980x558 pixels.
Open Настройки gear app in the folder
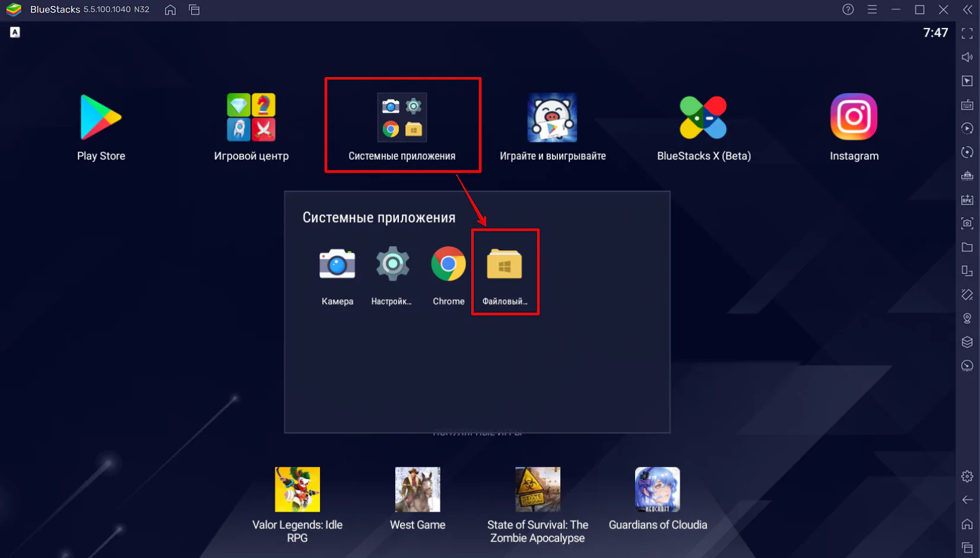pos(392,265)
